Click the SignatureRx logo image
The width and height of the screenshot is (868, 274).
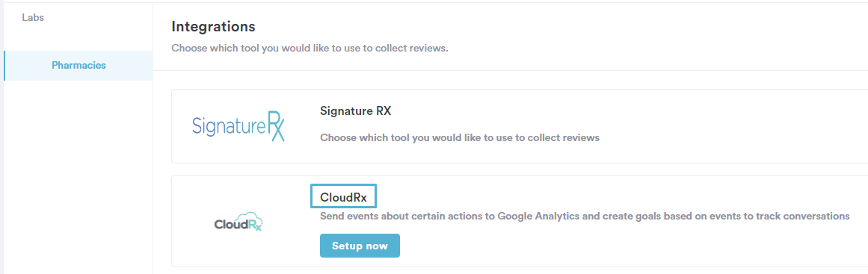click(238, 126)
